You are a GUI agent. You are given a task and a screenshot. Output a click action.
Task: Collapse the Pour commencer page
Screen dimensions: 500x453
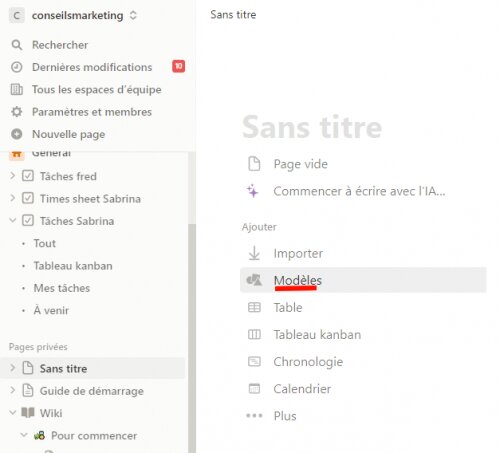pos(24,435)
